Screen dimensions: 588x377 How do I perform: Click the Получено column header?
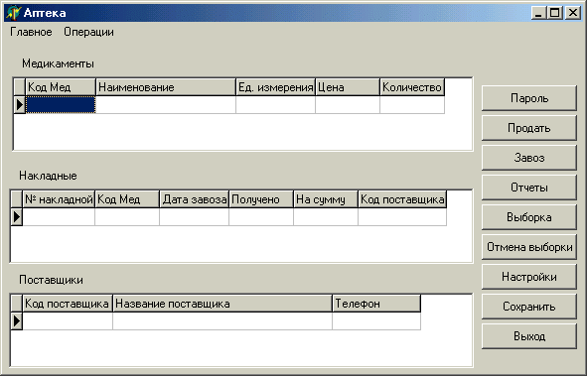(x=261, y=199)
